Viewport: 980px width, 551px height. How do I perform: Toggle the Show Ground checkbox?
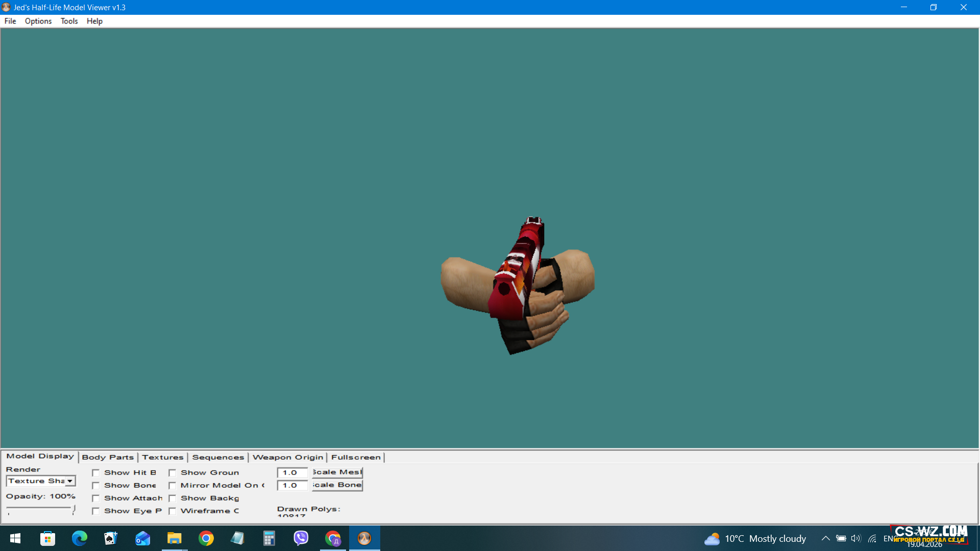173,473
